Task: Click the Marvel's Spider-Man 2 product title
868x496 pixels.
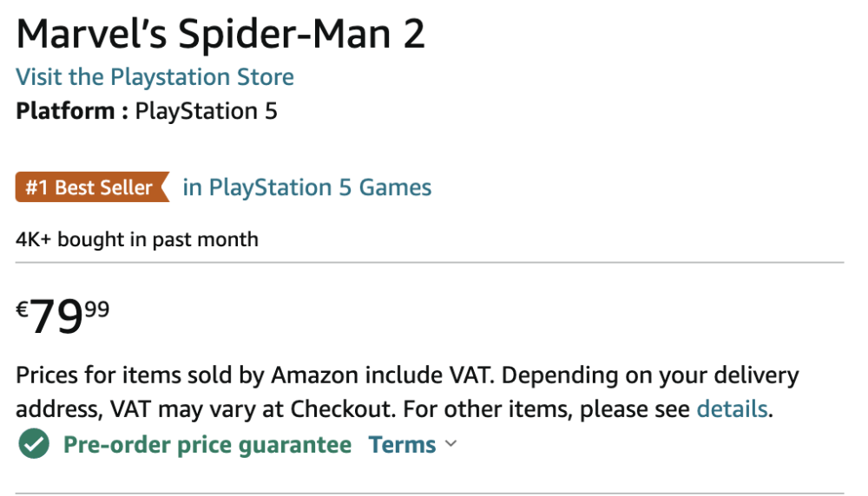Action: (220, 35)
